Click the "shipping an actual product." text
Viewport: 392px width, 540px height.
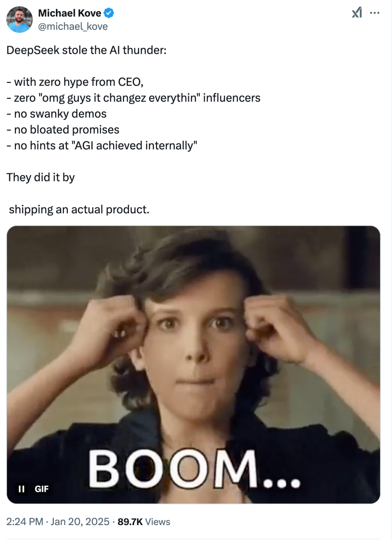[79, 209]
